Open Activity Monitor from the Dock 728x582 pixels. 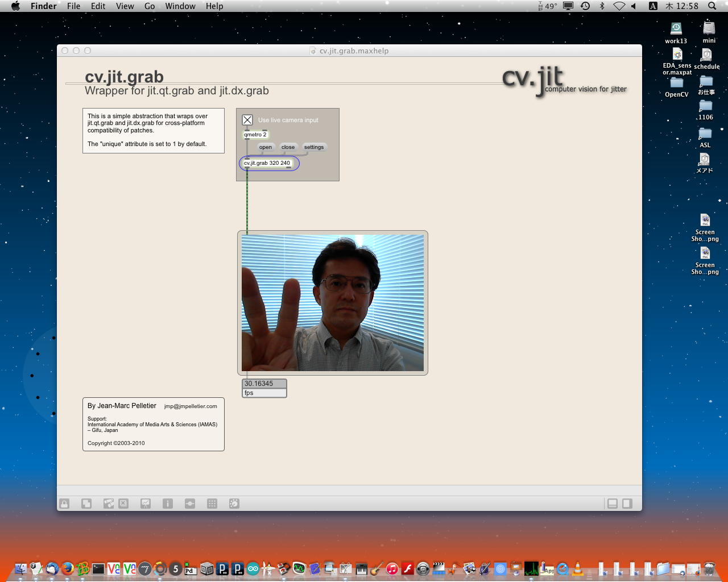531,568
